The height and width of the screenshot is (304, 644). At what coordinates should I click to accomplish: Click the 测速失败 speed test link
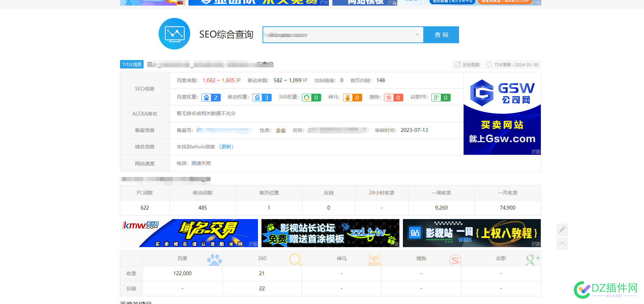coord(201,163)
